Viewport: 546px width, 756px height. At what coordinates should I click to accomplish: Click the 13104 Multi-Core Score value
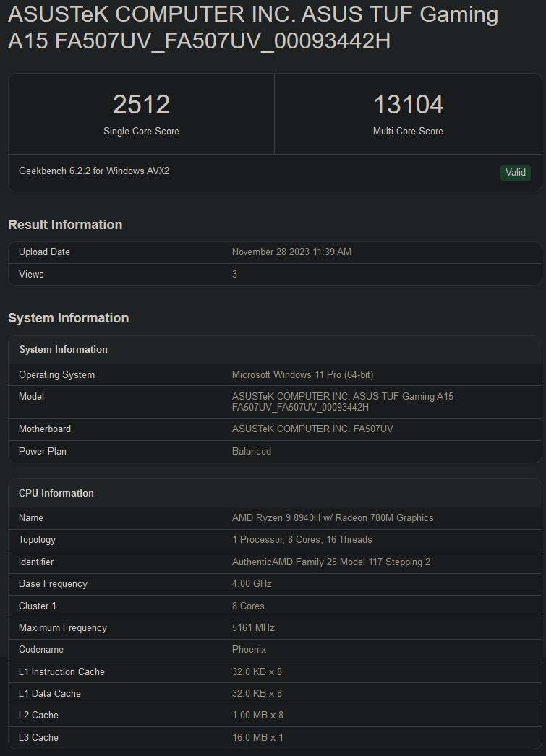[408, 105]
